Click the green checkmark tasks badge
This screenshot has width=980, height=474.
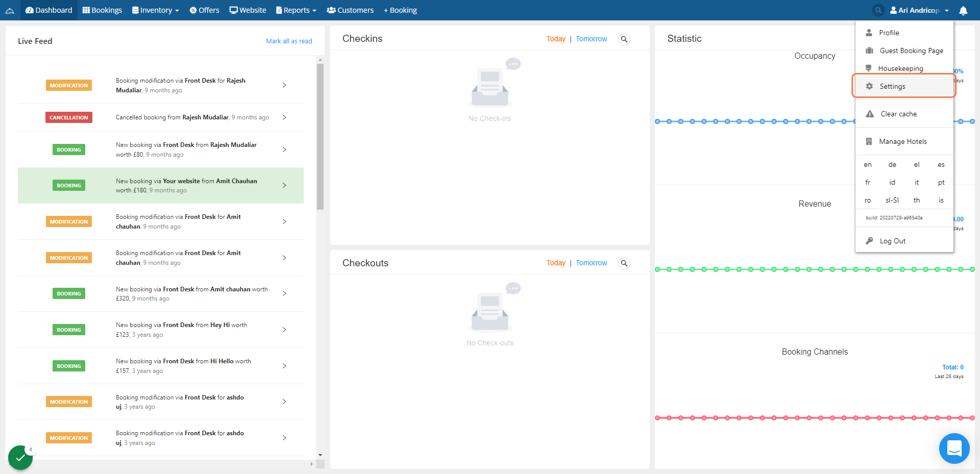pos(20,457)
